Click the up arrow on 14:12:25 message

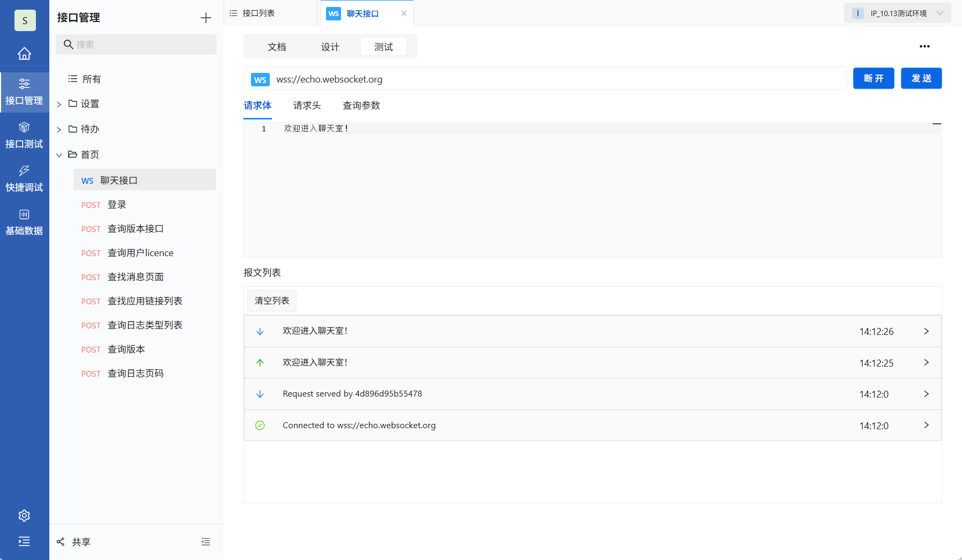(x=260, y=363)
